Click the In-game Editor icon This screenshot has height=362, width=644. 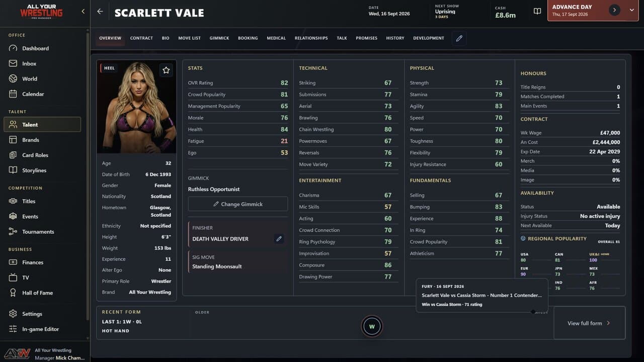[13, 329]
